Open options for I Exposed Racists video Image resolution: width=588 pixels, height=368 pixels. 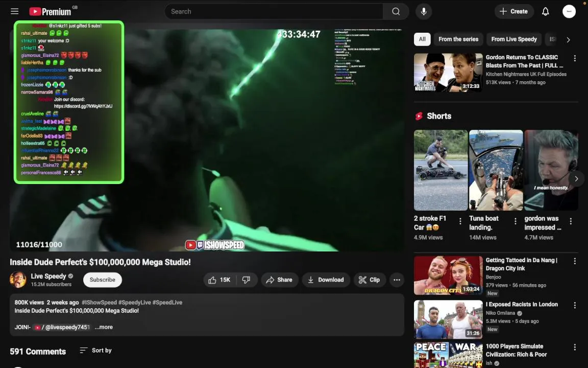pyautogui.click(x=575, y=305)
